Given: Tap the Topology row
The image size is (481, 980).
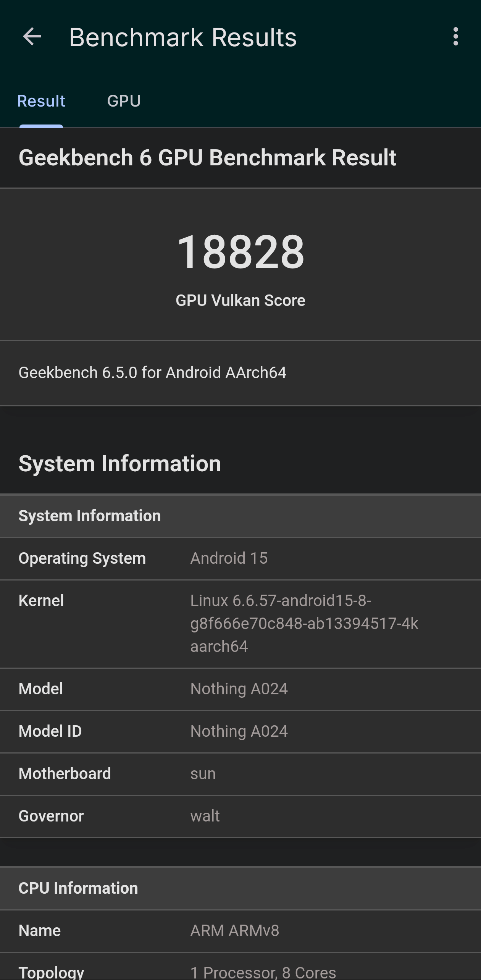Looking at the screenshot, I should [240, 970].
